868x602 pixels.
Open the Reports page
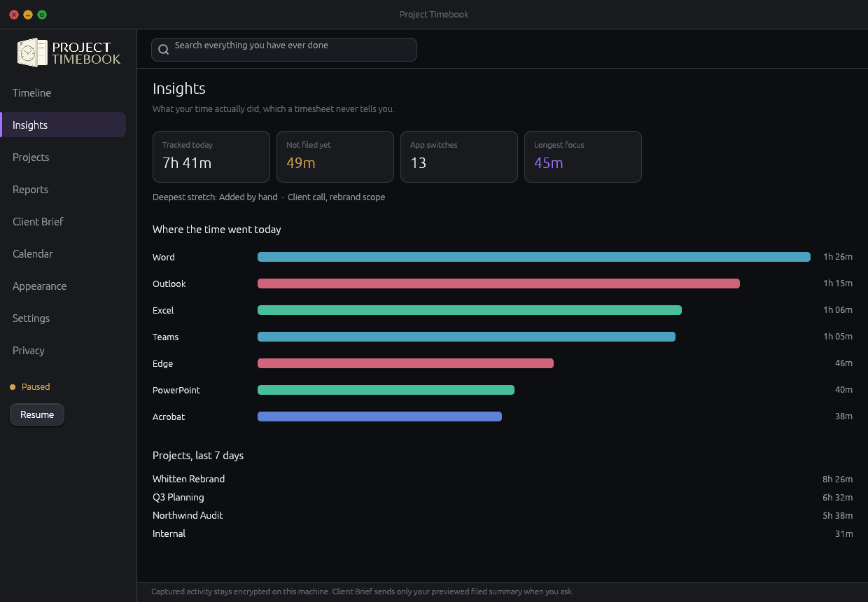63,189
